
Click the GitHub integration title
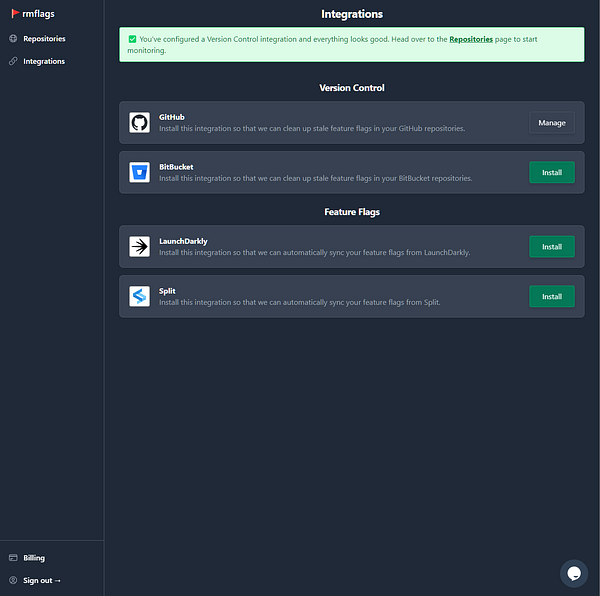(171, 117)
